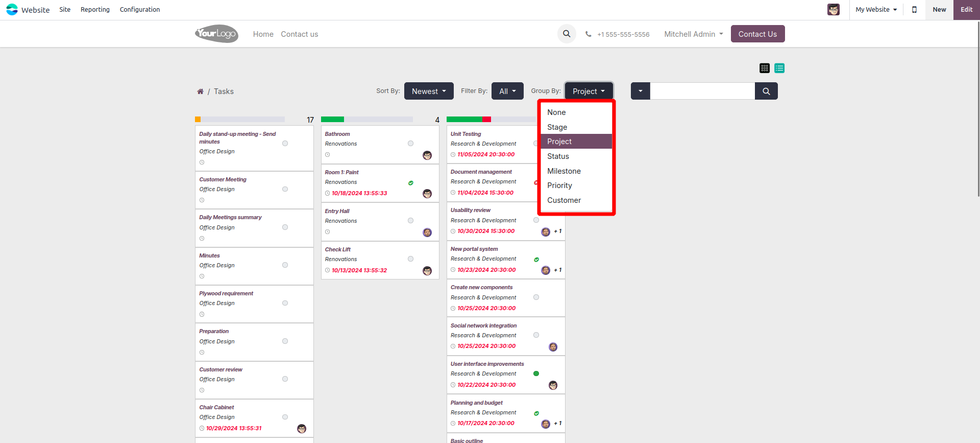Screen dimensions: 980x443
Task: Click the Odoo Website app logo
Action: click(x=12, y=10)
